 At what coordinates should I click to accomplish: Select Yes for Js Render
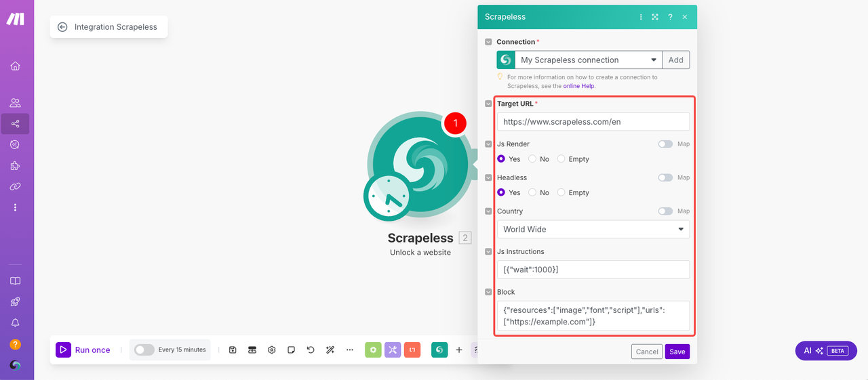pyautogui.click(x=501, y=159)
